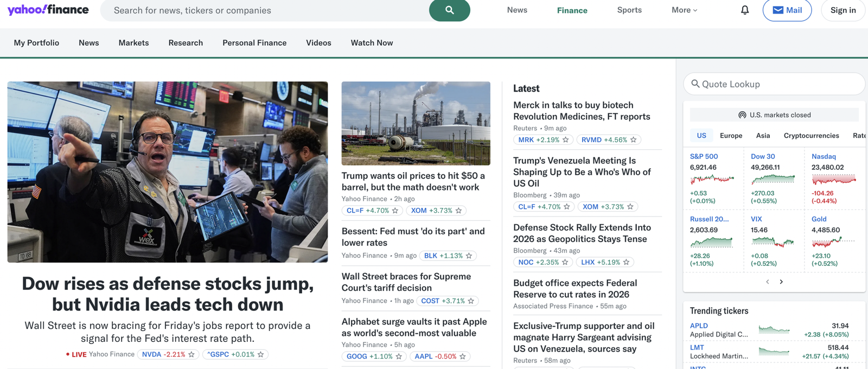Focus the Quote Lookup field
Viewport: 868px width, 369px height.
pyautogui.click(x=774, y=84)
